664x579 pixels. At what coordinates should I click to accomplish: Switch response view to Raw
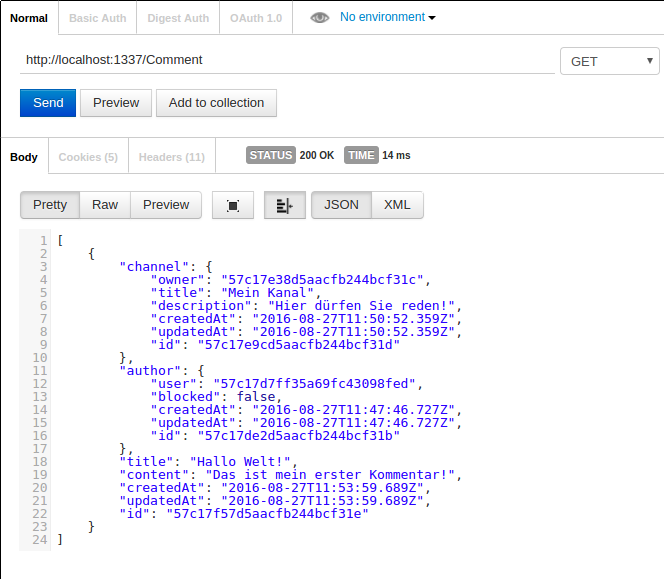(105, 205)
